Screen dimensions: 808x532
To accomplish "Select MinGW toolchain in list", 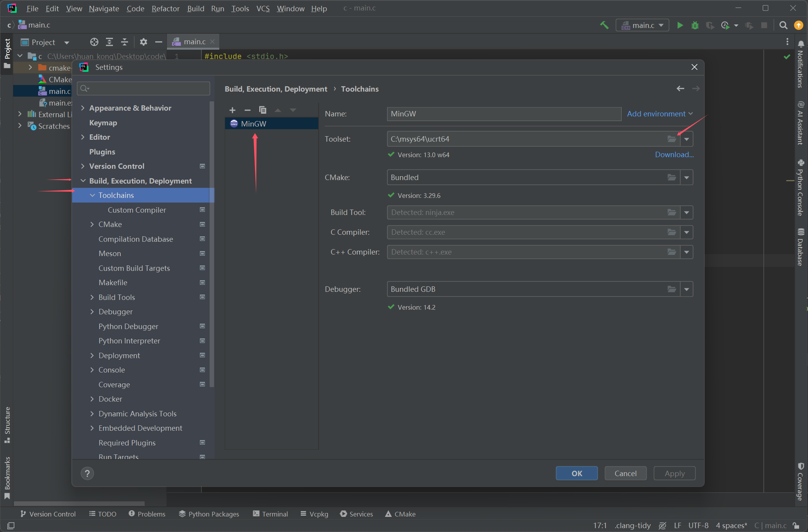I will [271, 124].
